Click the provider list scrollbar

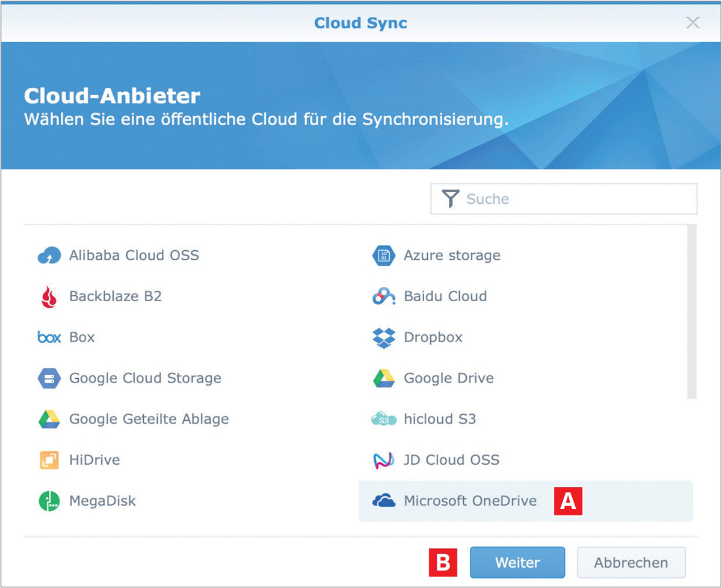[x=691, y=311]
